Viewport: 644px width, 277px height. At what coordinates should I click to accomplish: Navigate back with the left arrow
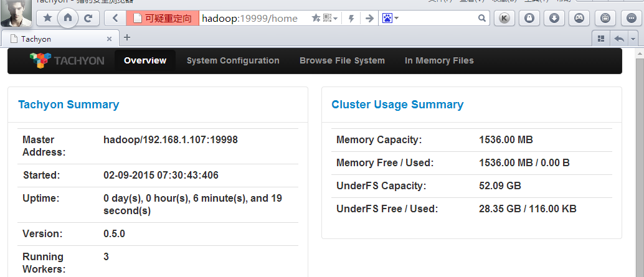tap(115, 18)
